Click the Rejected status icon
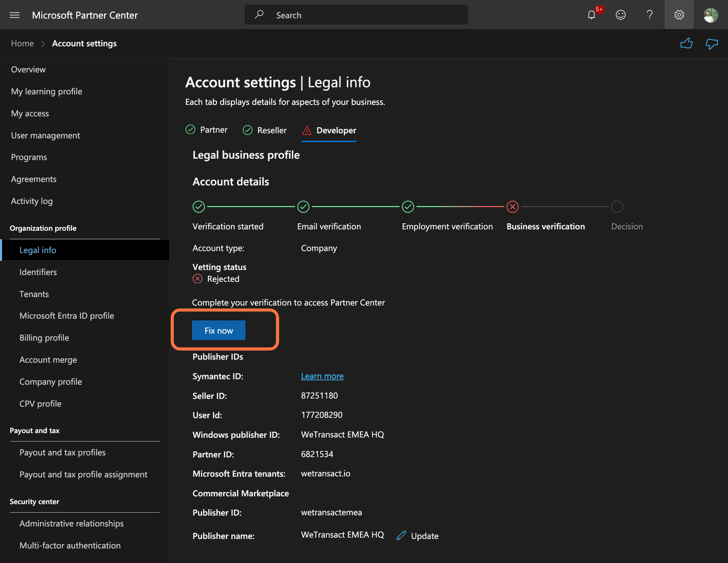The image size is (728, 563). click(x=197, y=279)
